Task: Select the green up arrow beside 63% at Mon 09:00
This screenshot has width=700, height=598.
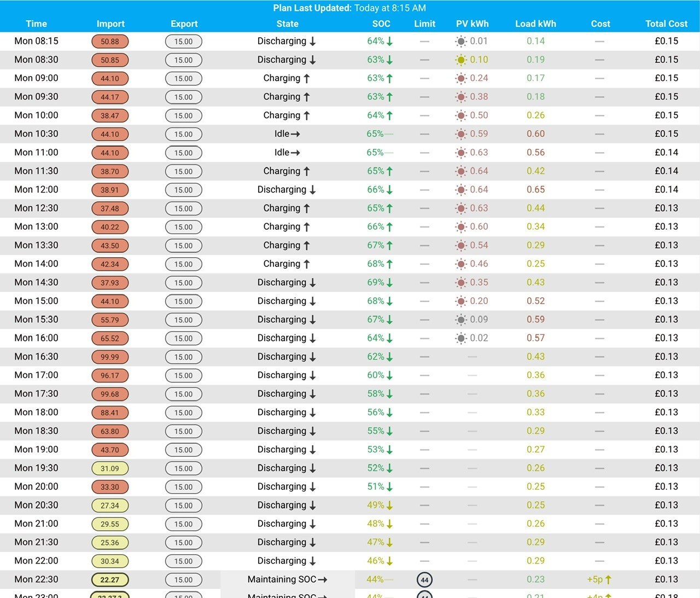Action: [390, 79]
